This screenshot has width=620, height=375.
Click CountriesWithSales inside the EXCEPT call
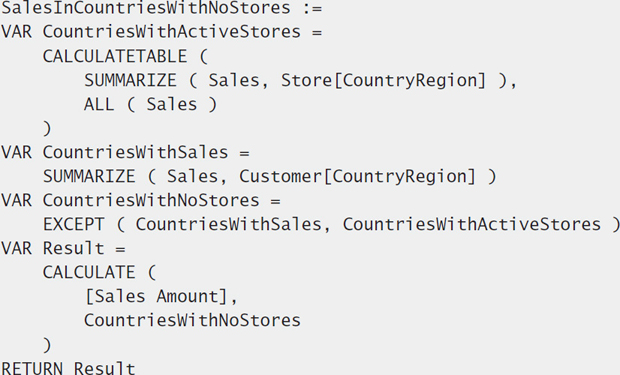pyautogui.click(x=229, y=225)
